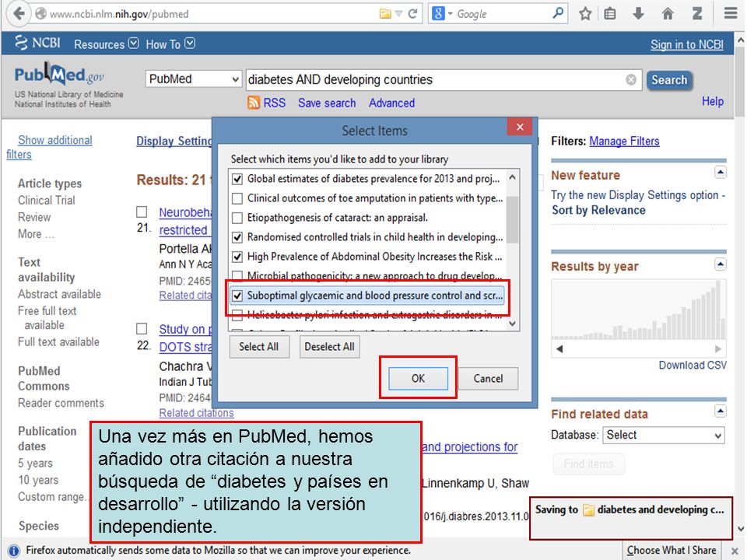Image resolution: width=747 pixels, height=560 pixels.
Task: Click OK in the Select Items dialog
Action: coord(418,379)
